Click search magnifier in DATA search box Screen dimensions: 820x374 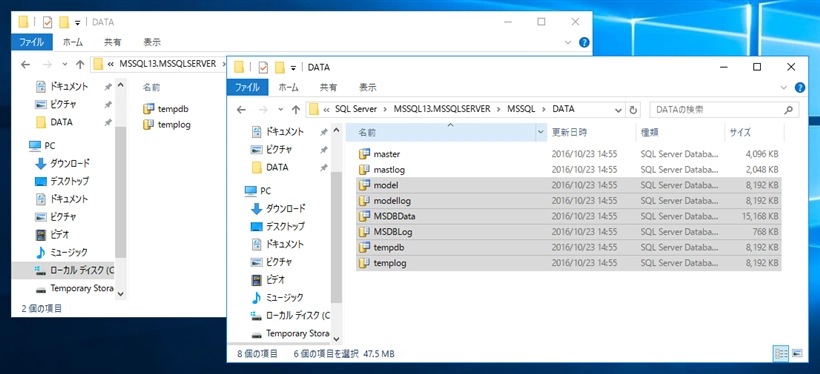(x=788, y=110)
